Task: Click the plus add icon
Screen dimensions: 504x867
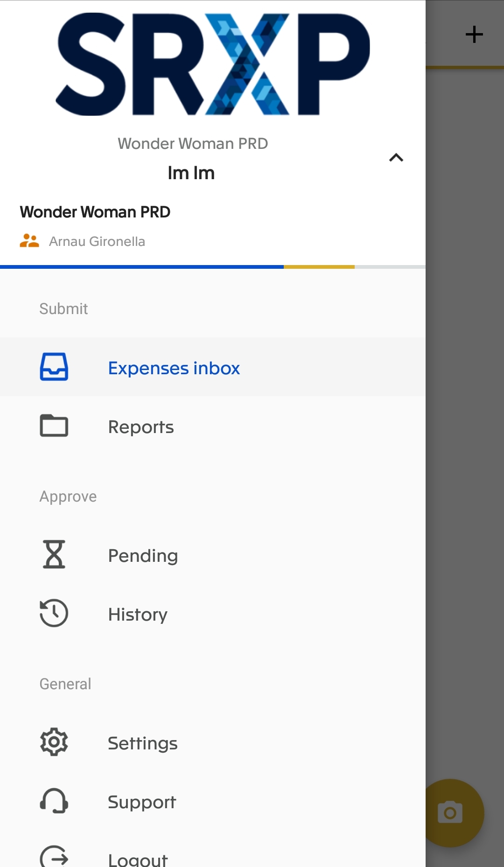Action: [474, 34]
